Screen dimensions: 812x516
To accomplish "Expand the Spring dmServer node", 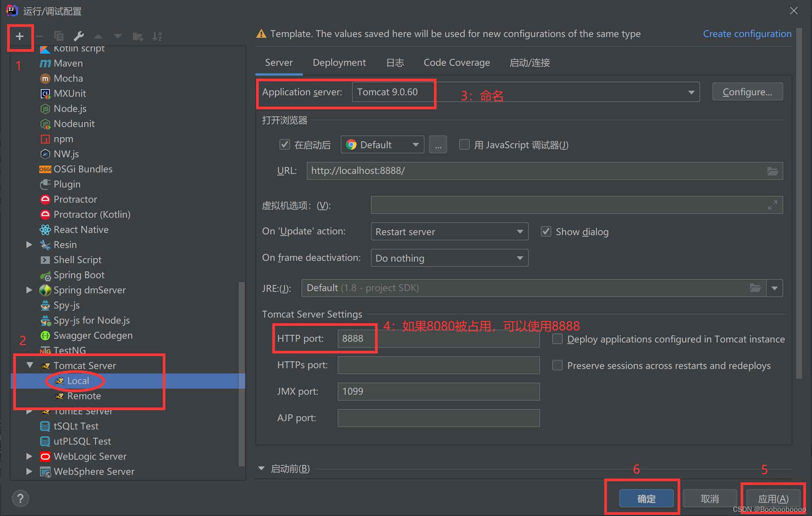I will point(29,290).
